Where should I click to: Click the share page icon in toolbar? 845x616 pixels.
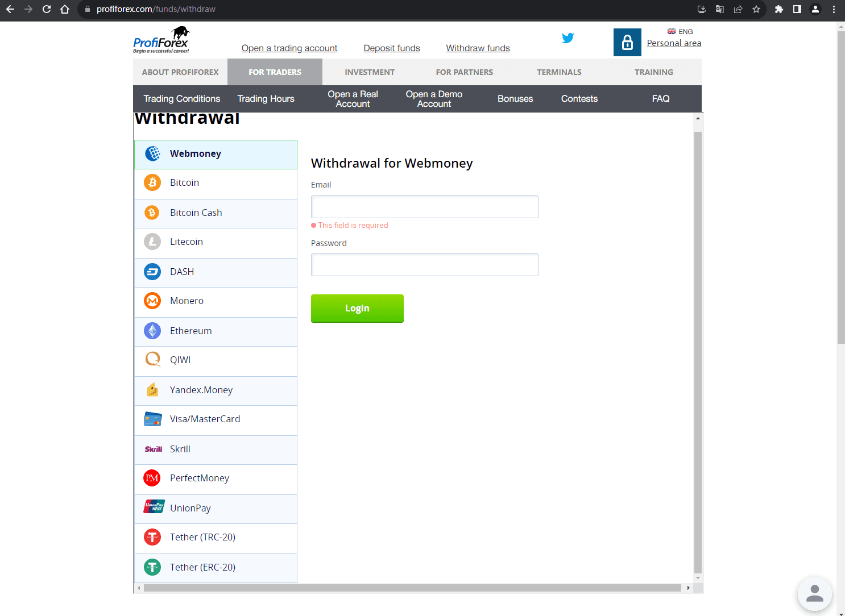pyautogui.click(x=738, y=9)
